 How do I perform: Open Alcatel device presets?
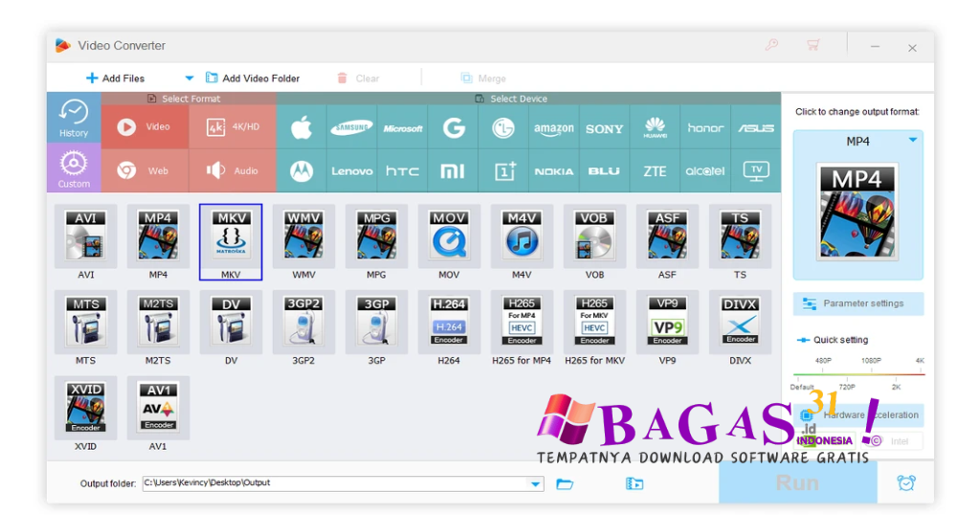705,170
